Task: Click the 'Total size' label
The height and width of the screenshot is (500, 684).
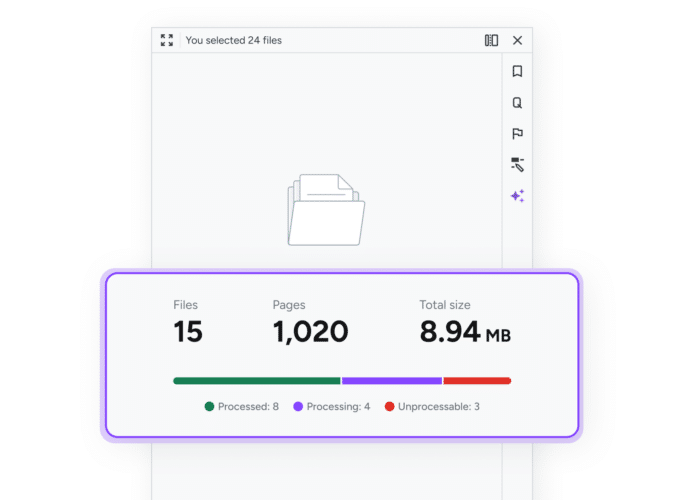Action: 445,305
